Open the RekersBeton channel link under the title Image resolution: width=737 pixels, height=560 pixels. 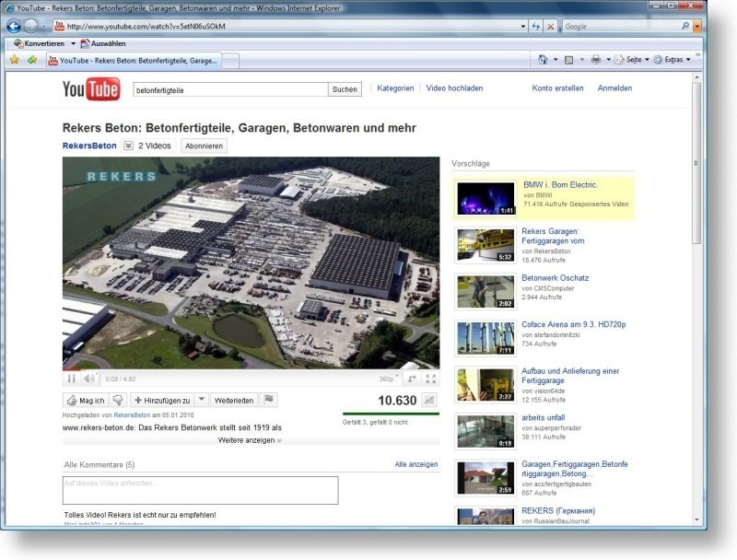click(89, 146)
